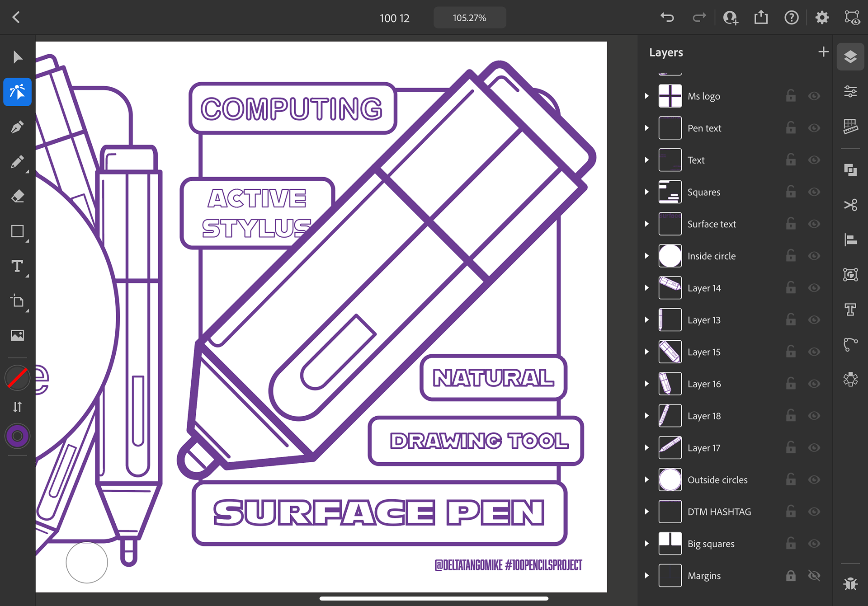
Task: Open the Type properties panel
Action: click(850, 310)
